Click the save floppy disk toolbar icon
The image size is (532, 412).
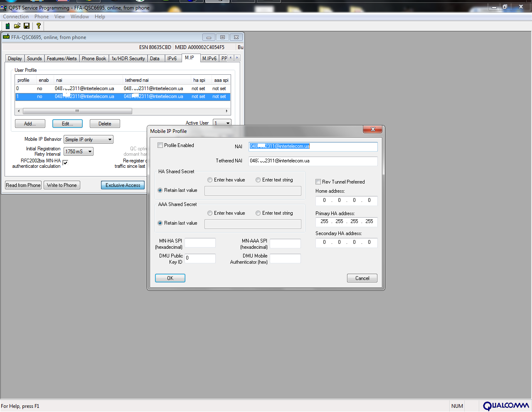pos(27,26)
